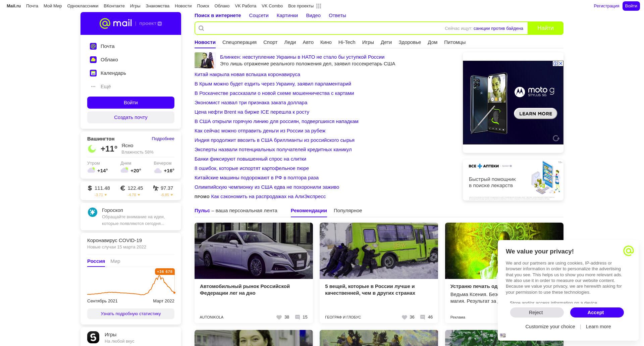Viewport: 644px width, 346px height.
Task: Click Создать почту button
Action: coord(131,117)
